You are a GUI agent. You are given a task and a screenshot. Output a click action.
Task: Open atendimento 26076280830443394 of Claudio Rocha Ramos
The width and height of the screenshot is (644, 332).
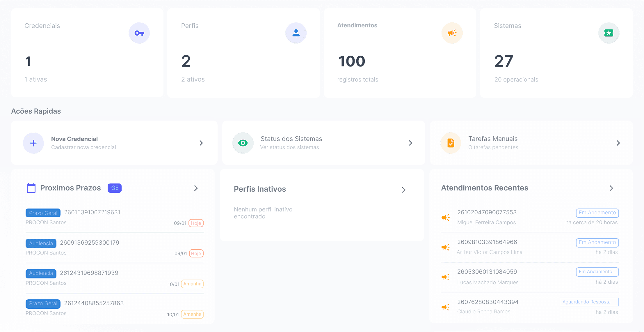488,302
